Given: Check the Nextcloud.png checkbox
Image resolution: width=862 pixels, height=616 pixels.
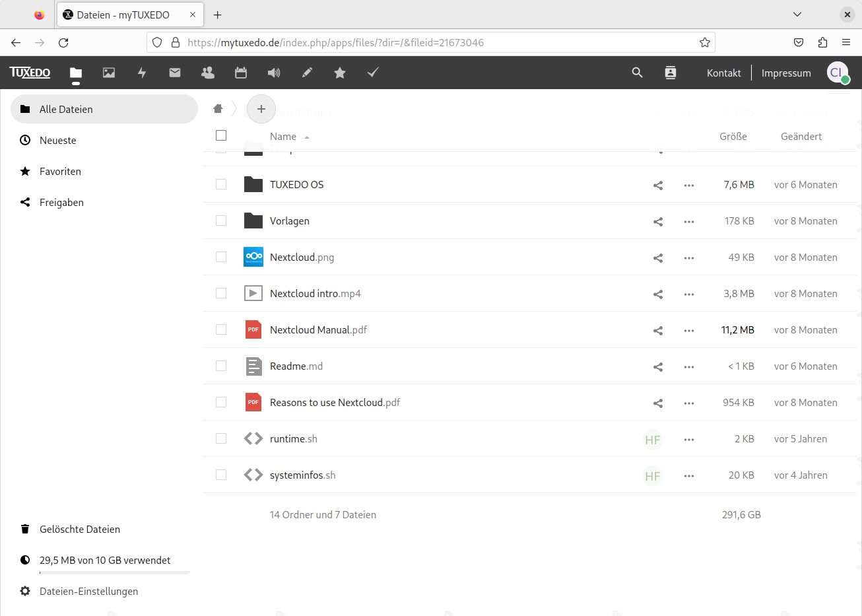Looking at the screenshot, I should (x=221, y=257).
